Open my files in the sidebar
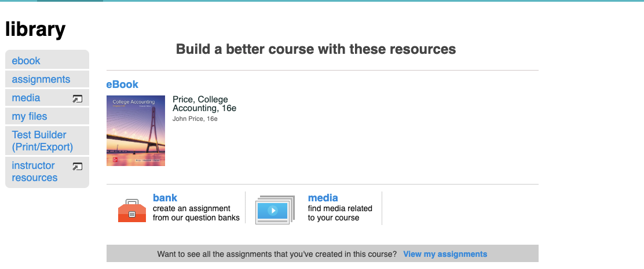This screenshot has width=644, height=269. point(30,116)
